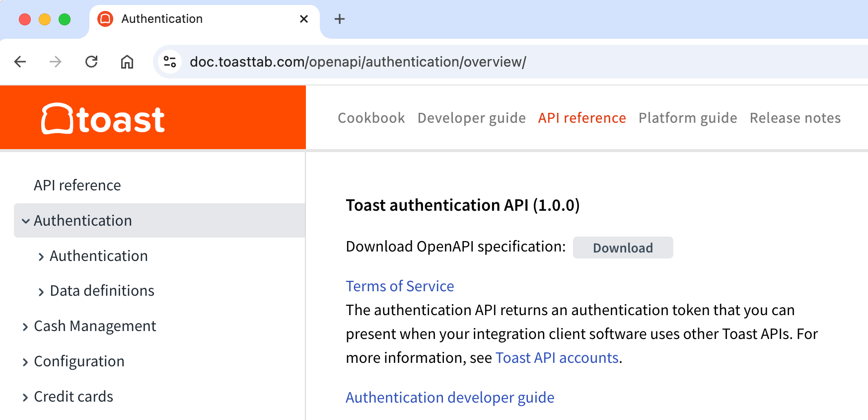Screen dimensions: 868x420
Task: Open the Release notes navigation item
Action: coord(795,118)
